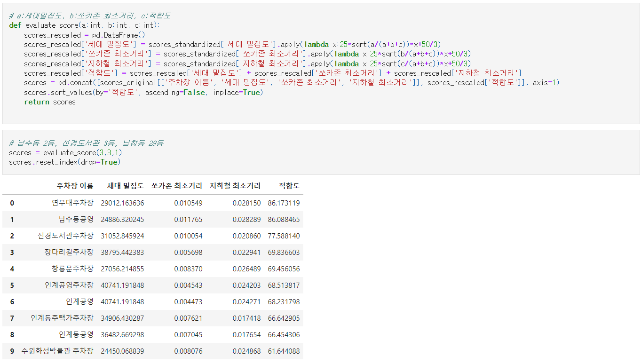Viewport: 641px width, 364px height.
Task: Click row index 9 in the table
Action: [x=12, y=351]
